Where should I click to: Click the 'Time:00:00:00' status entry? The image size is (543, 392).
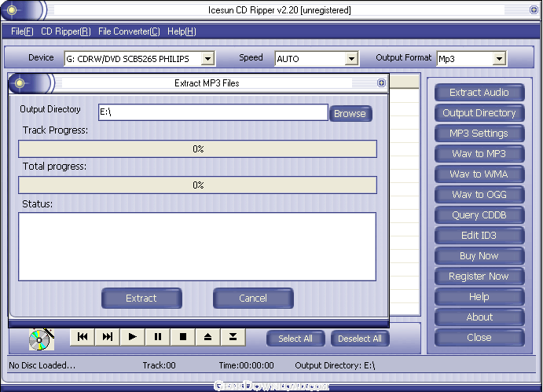point(246,365)
